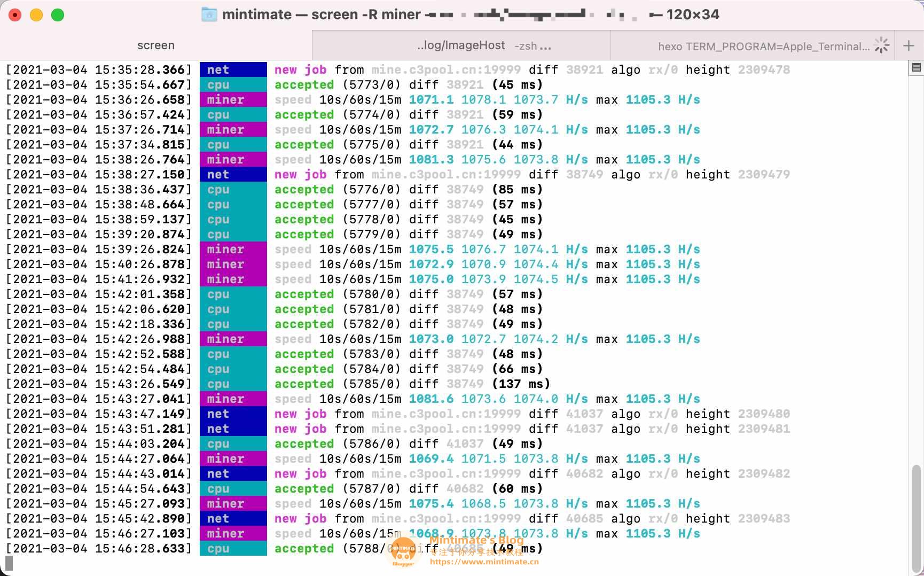This screenshot has width=924, height=576.
Task: Open the ..log/ImageHost -zsh tab
Action: point(460,45)
